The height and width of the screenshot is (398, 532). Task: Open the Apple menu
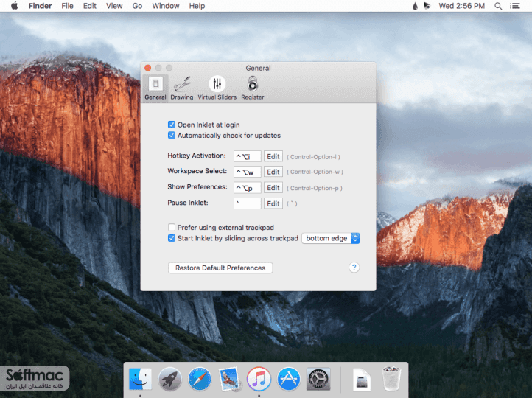(x=14, y=6)
